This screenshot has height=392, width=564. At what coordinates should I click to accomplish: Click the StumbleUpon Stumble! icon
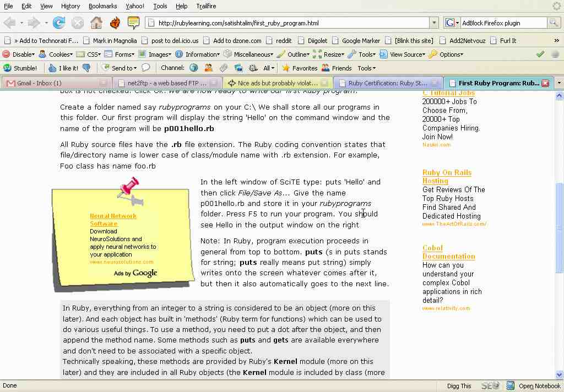(x=20, y=68)
